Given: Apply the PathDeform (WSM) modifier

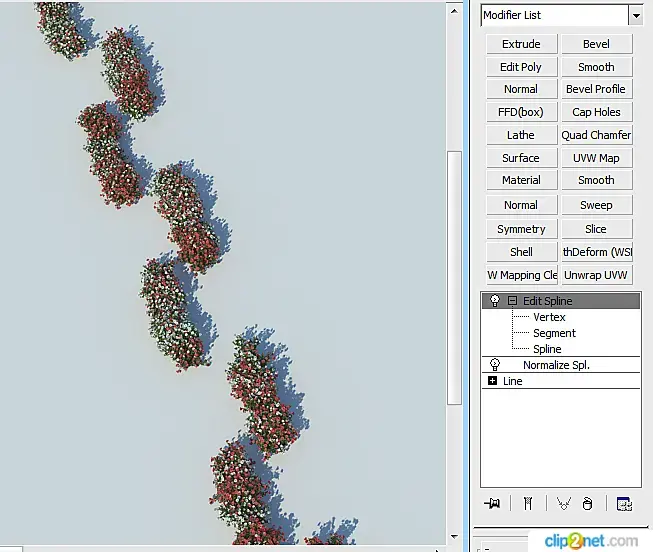Looking at the screenshot, I should click(x=596, y=252).
